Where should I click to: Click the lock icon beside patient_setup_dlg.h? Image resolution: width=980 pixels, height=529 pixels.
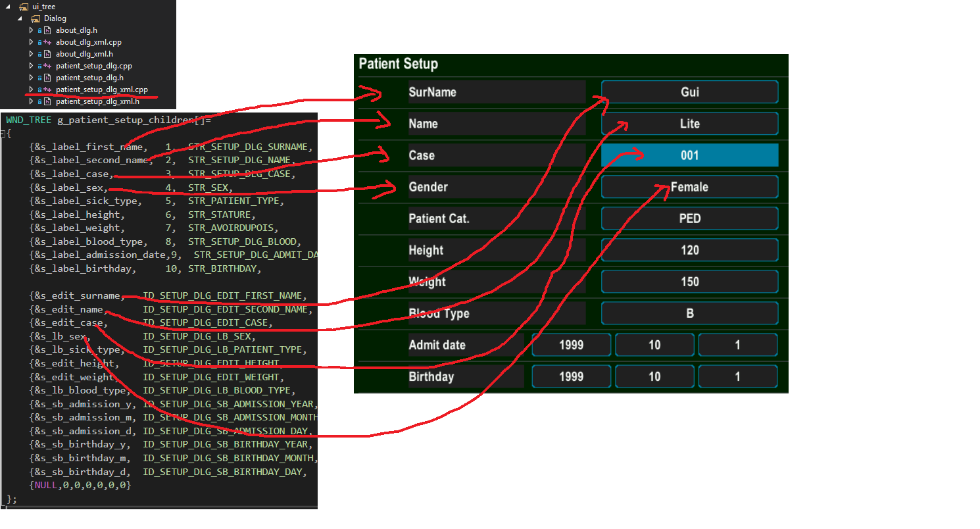coord(39,78)
